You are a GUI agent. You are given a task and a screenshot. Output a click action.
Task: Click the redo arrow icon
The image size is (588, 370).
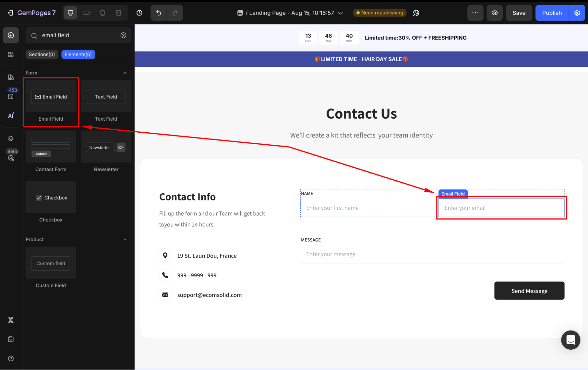[175, 13]
